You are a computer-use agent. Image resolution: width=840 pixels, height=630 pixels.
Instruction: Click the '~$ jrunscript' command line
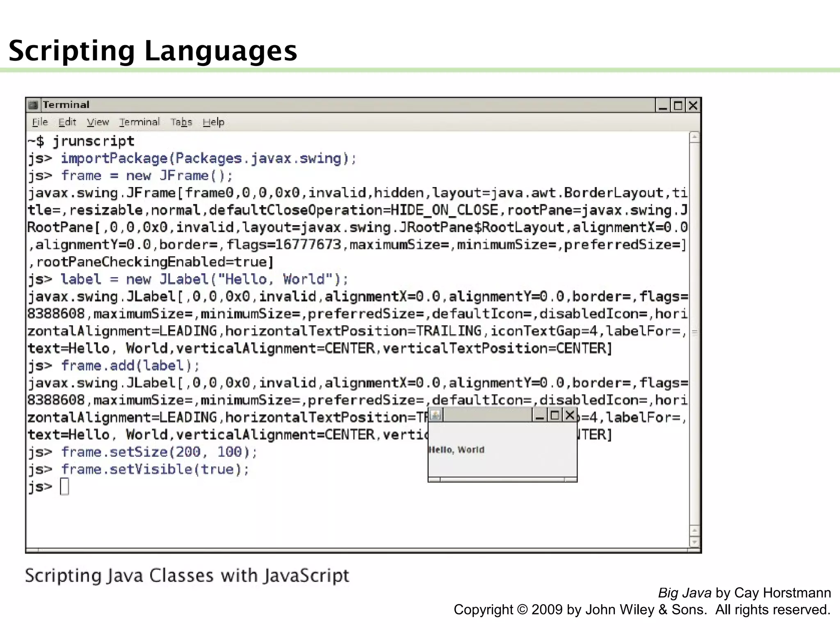[81, 141]
